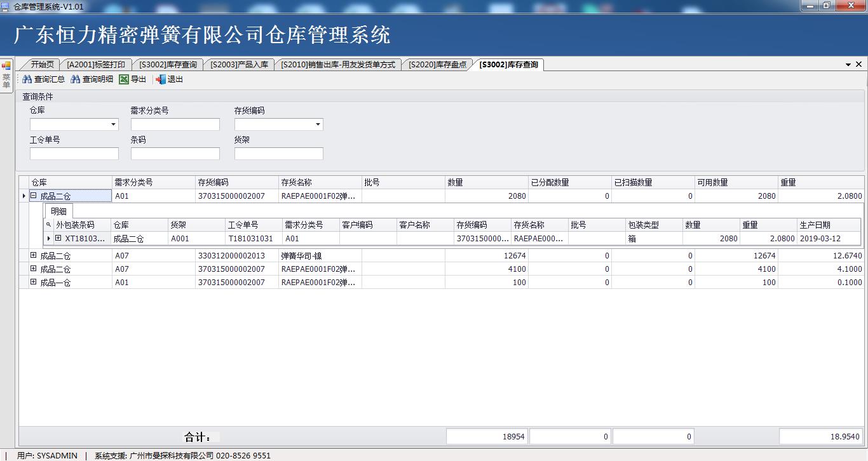The height and width of the screenshot is (461, 868).
Task: Click the Excel 导出 icon
Action: tap(124, 79)
